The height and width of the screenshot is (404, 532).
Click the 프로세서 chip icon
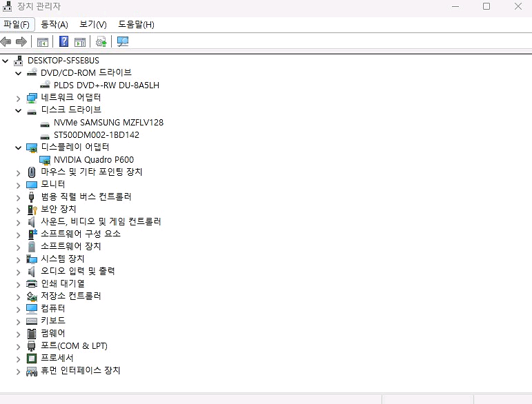click(32, 358)
